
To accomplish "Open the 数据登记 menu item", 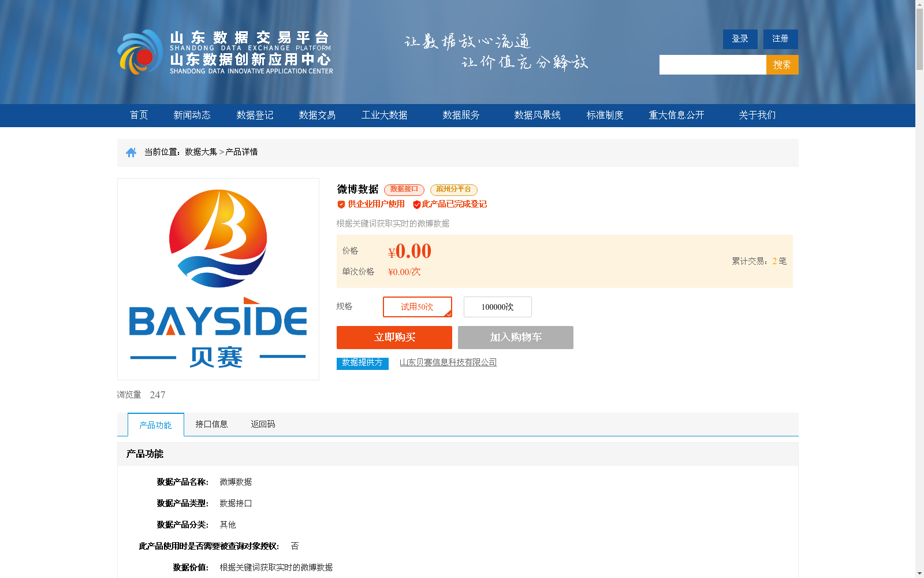I will pos(255,115).
